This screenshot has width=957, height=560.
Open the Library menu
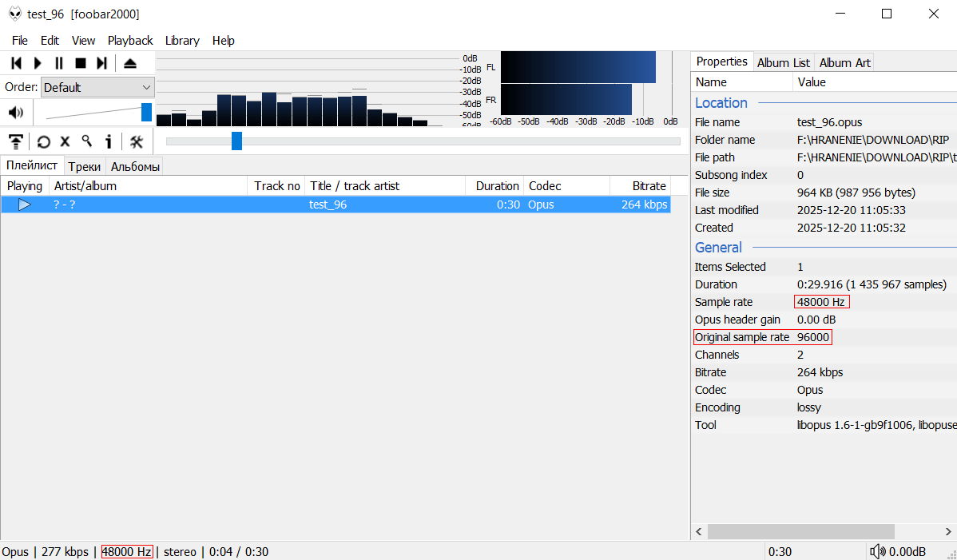point(182,41)
